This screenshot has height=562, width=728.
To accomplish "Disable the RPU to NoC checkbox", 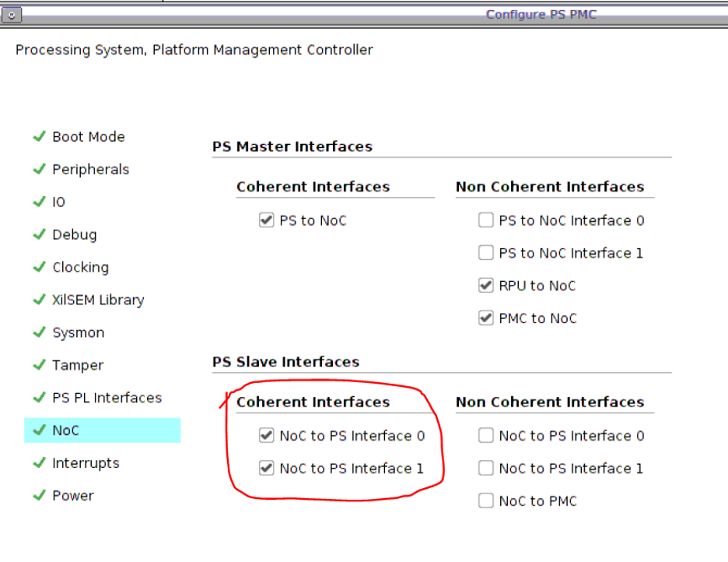I will [x=486, y=286].
